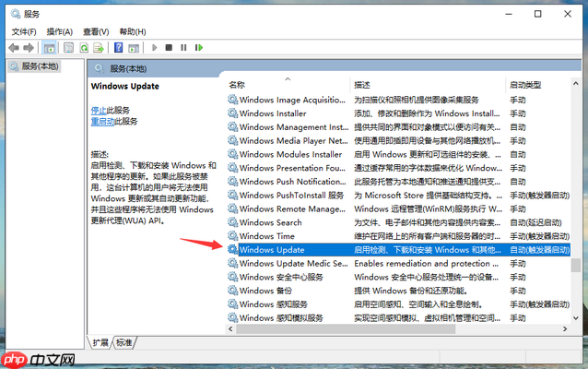Click the Refresh toolbar icon
Viewport: 588px width, 369px height.
(x=84, y=48)
